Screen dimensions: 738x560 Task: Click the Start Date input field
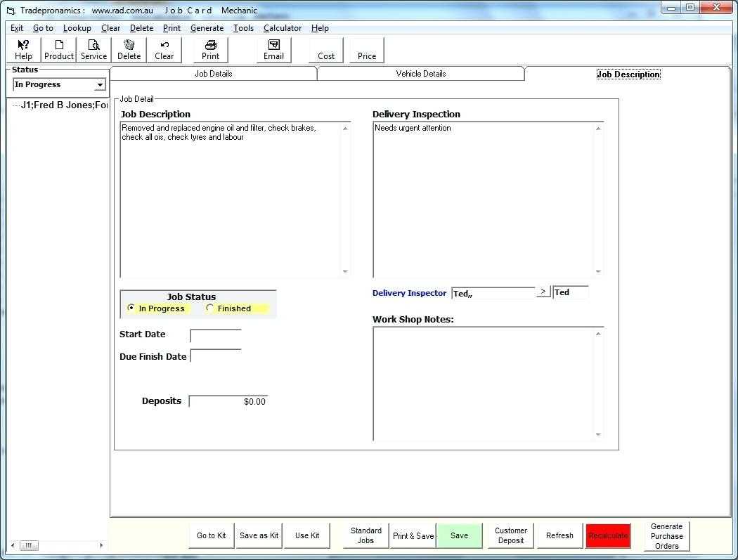pos(216,335)
